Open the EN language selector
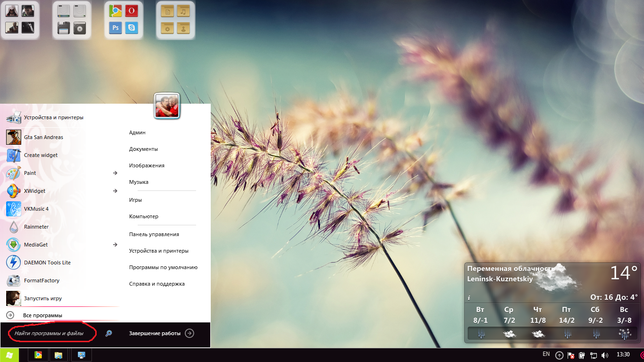The height and width of the screenshot is (362, 644). [546, 354]
